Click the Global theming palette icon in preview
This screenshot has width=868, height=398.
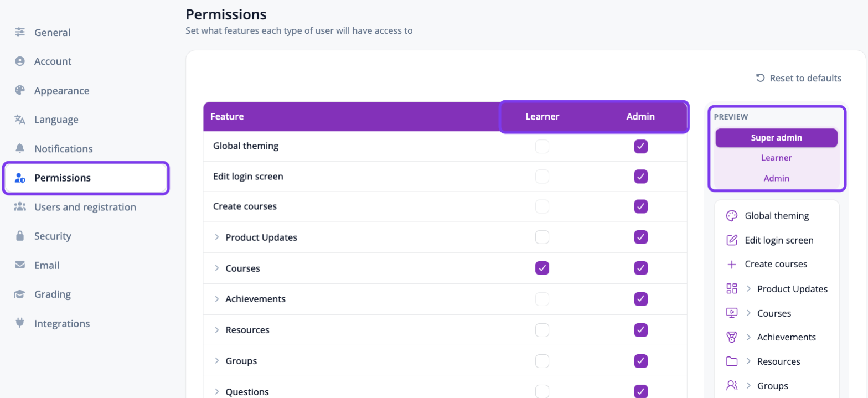coord(732,216)
